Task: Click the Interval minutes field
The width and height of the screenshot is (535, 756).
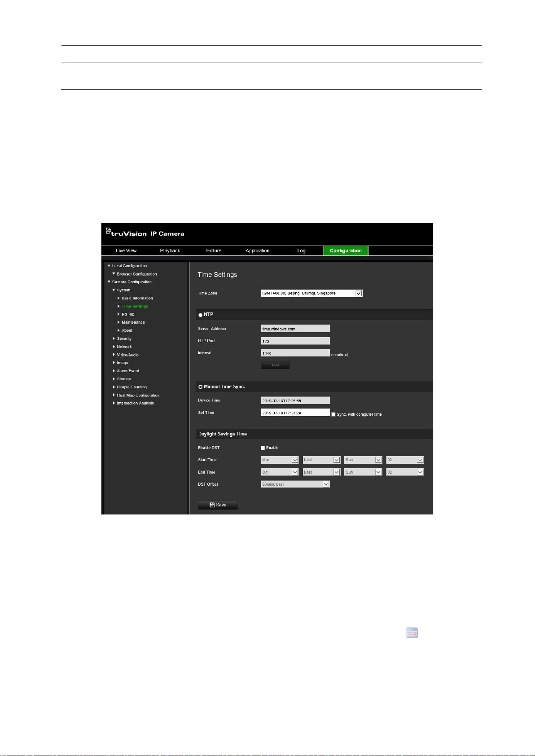Action: click(295, 353)
